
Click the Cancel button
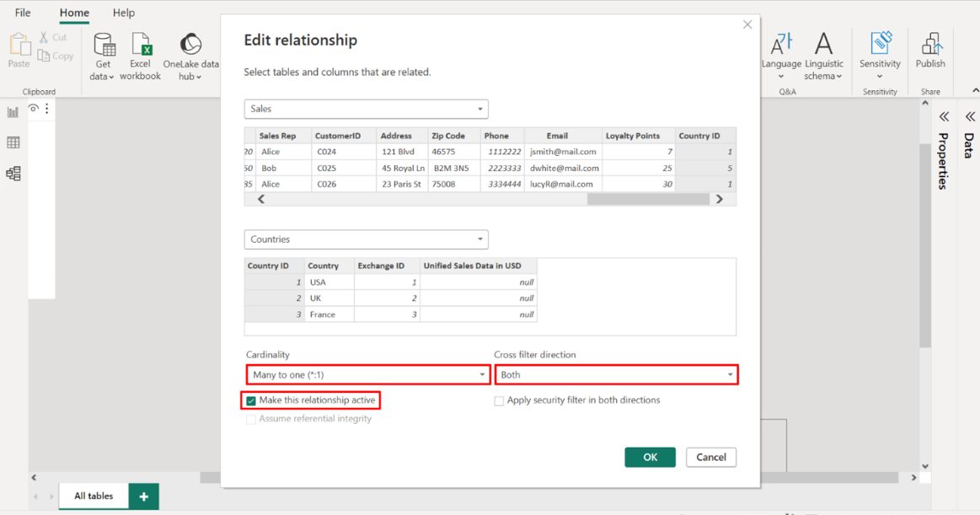coord(710,457)
